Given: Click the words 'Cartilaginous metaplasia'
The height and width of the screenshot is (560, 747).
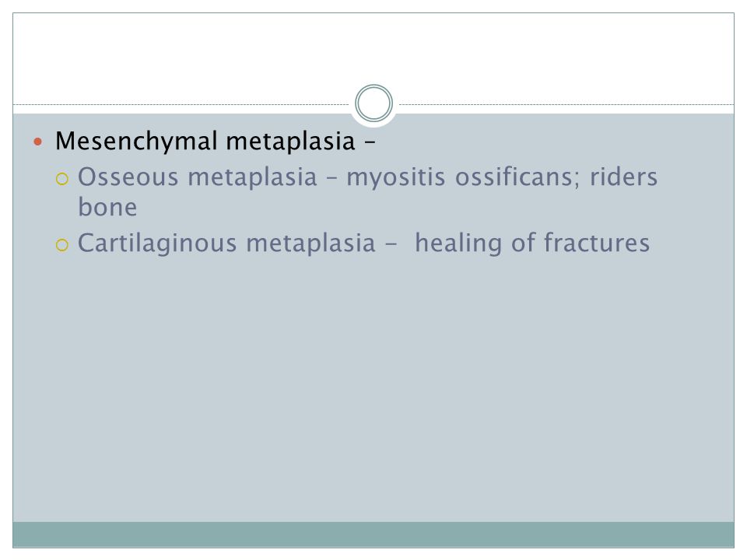Looking at the screenshot, I should pos(226,243).
